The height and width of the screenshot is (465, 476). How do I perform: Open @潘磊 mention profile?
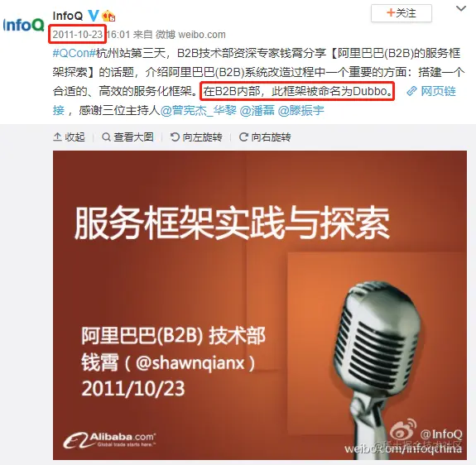[x=257, y=110]
